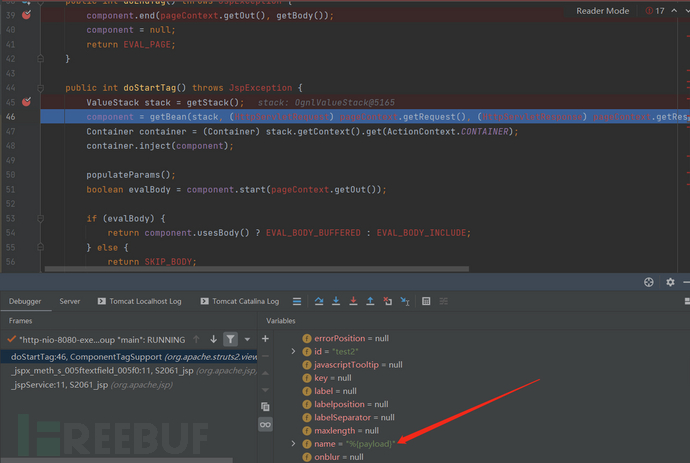Screen dimensions: 690x463
Task: Click the Evaluate Expression calculator icon
Action: [x=426, y=301]
